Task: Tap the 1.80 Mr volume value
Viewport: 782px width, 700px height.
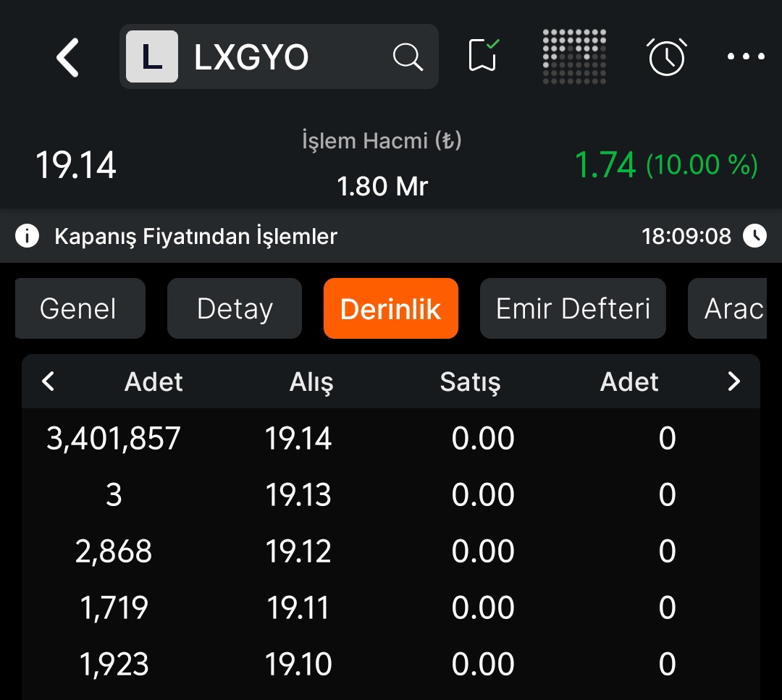Action: (382, 187)
